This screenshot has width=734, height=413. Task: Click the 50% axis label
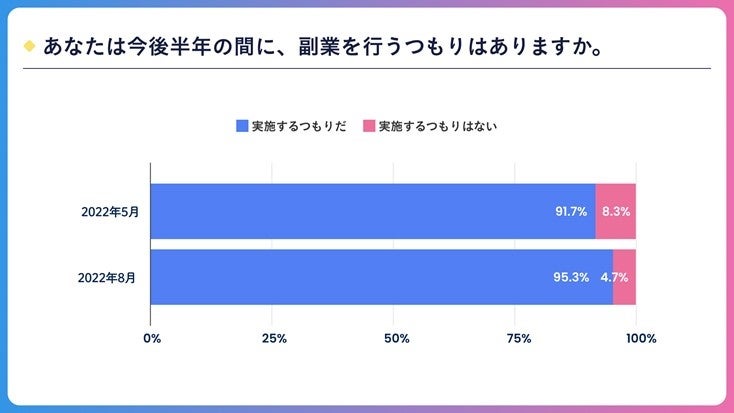pos(395,339)
